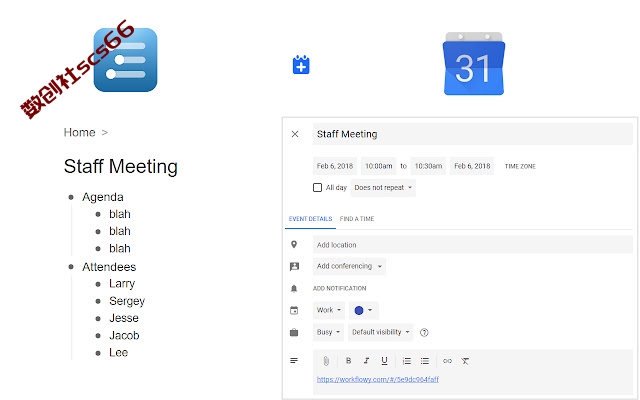Toggle bold formatting in description

[348, 361]
